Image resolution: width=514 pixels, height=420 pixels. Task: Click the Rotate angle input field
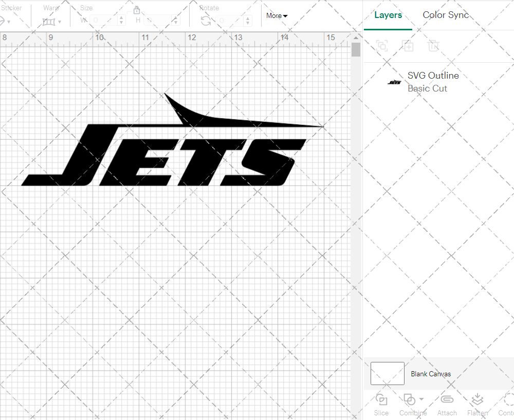[x=230, y=21]
